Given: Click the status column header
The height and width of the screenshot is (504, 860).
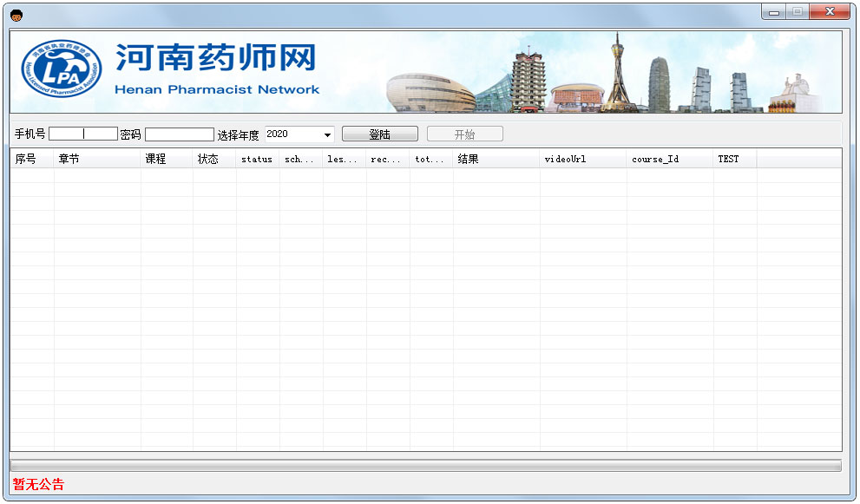Looking at the screenshot, I should [258, 159].
